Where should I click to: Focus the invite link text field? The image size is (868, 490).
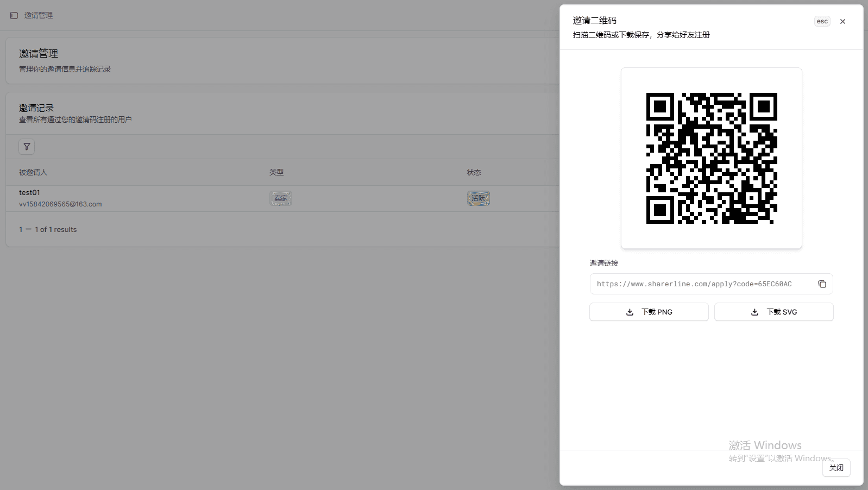point(701,284)
